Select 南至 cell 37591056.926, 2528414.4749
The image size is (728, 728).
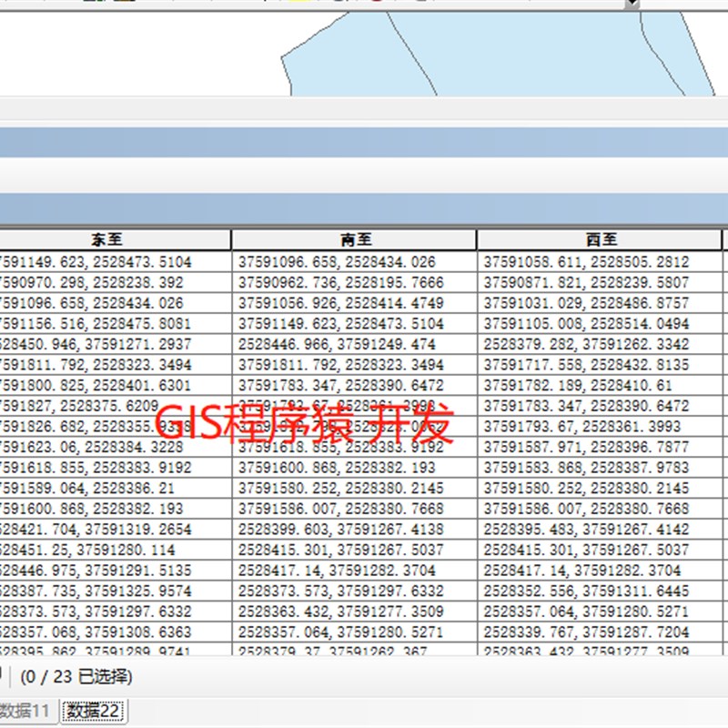[x=355, y=303]
